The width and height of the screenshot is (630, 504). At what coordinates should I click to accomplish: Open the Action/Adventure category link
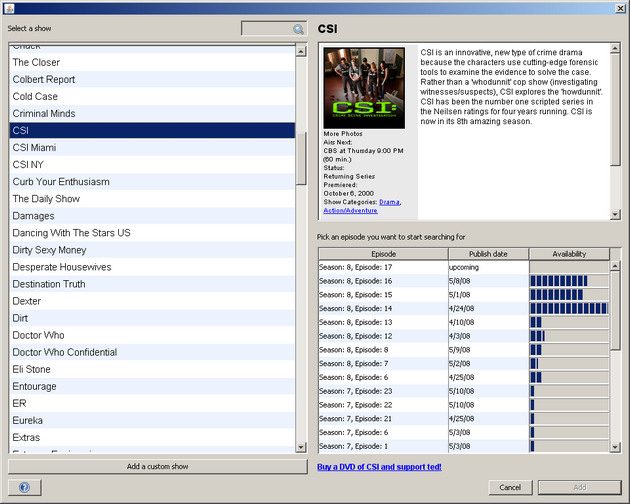point(350,211)
